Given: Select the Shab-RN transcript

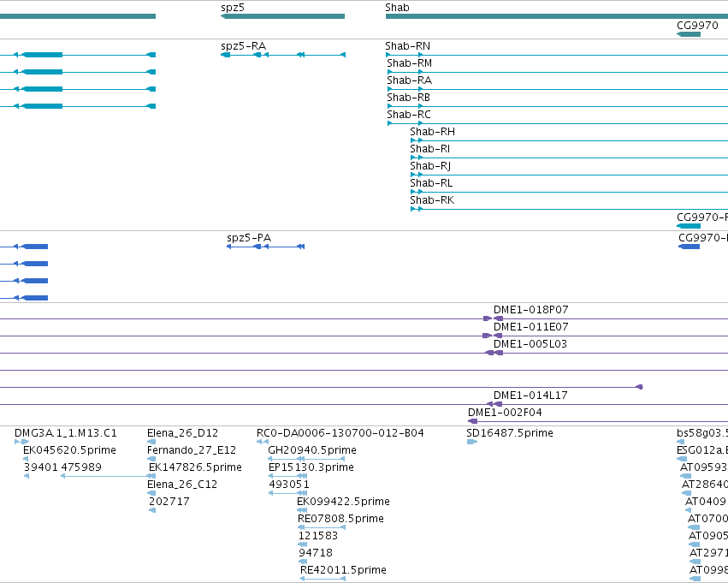Looking at the screenshot, I should (x=408, y=46).
